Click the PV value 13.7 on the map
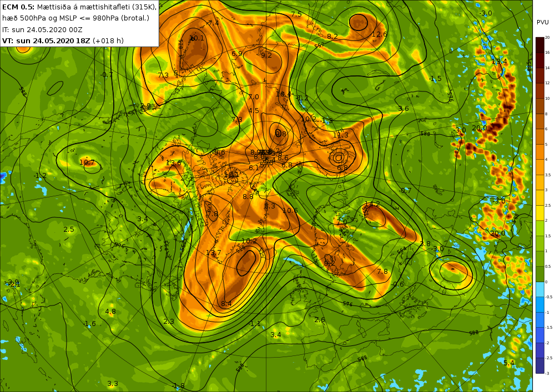This screenshot has width=555, height=392. point(213,253)
